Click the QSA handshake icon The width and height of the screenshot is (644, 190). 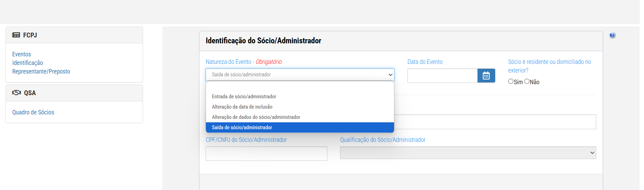tap(17, 93)
